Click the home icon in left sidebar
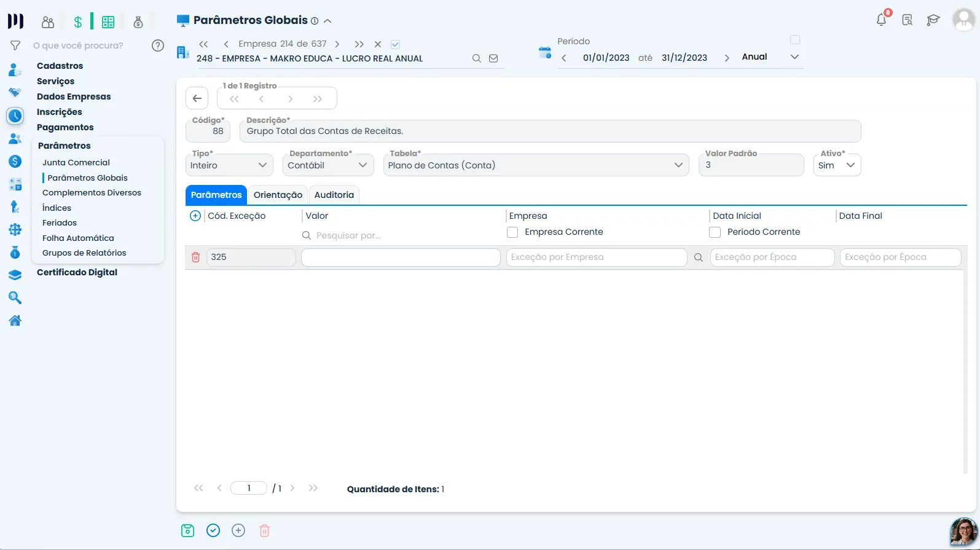Screen dimensions: 980x550 [x=15, y=320]
